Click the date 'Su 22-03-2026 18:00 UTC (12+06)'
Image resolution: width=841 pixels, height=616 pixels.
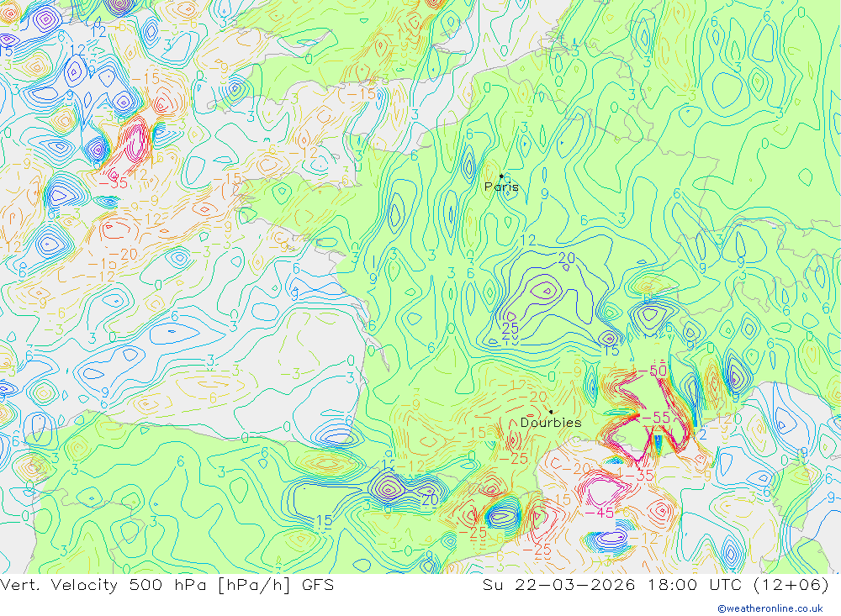[655, 585]
